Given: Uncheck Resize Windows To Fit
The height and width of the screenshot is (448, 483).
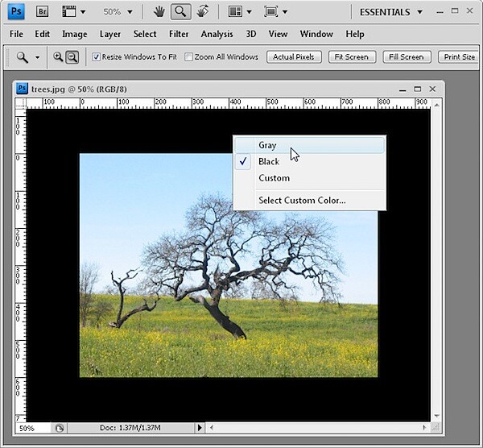Looking at the screenshot, I should click(x=96, y=57).
